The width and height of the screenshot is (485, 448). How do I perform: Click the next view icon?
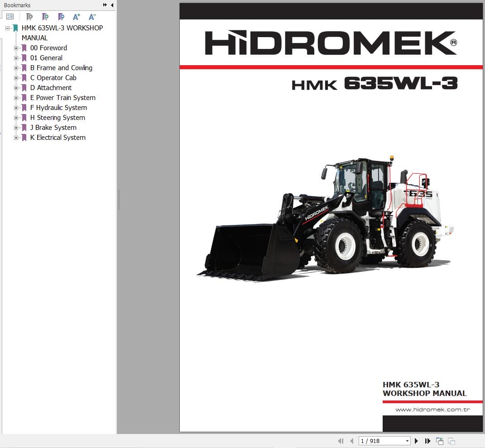(451, 441)
